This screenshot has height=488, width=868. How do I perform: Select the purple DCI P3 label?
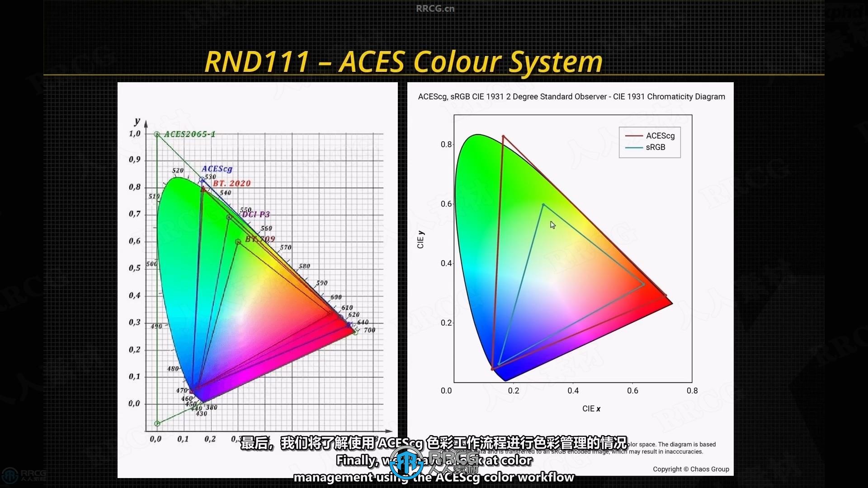point(256,214)
